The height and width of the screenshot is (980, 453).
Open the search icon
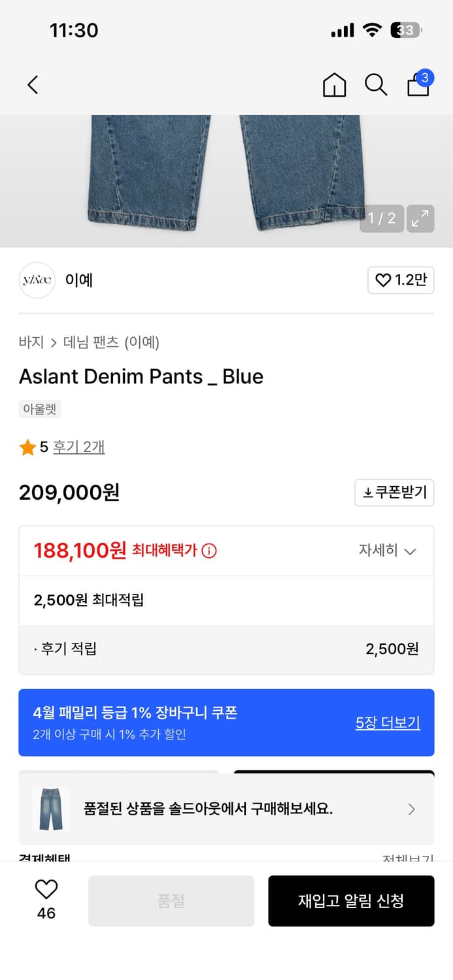376,85
